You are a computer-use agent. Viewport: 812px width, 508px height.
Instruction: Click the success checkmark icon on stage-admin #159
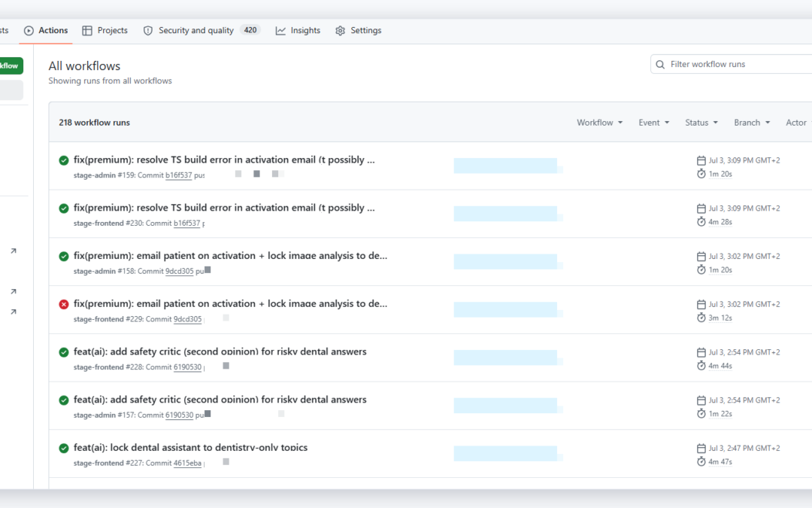[x=64, y=161]
